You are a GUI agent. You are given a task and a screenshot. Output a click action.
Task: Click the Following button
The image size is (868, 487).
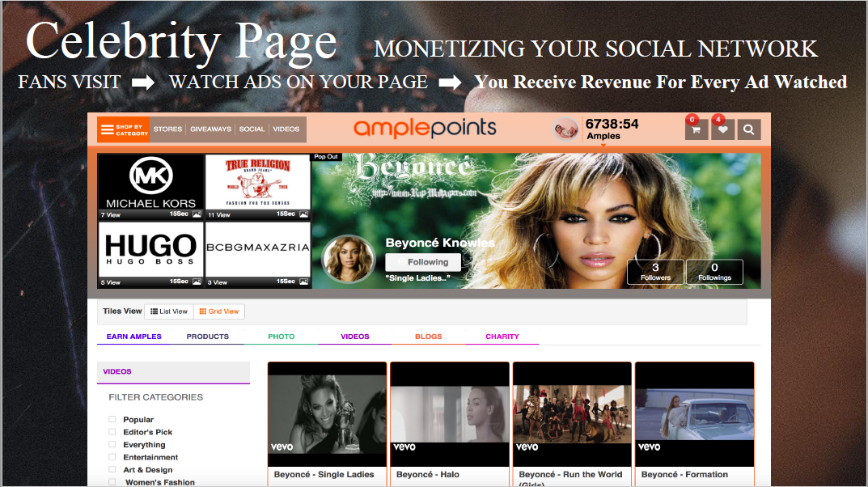(x=423, y=262)
